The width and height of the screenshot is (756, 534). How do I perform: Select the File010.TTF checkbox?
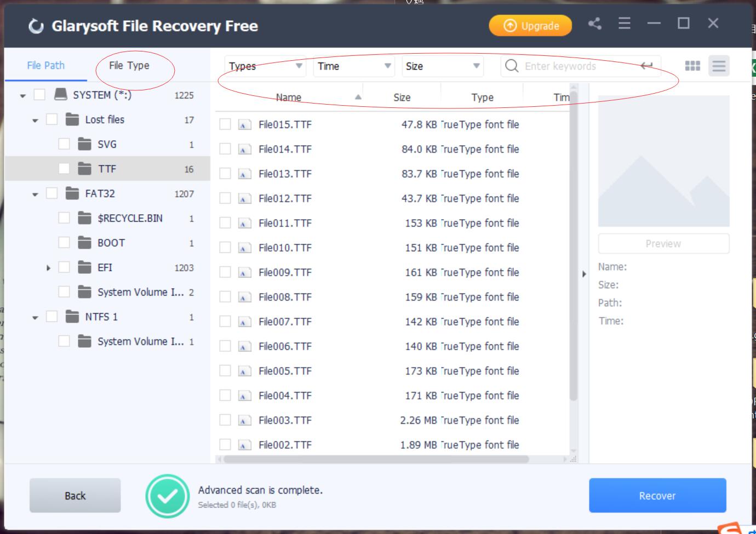tap(225, 248)
